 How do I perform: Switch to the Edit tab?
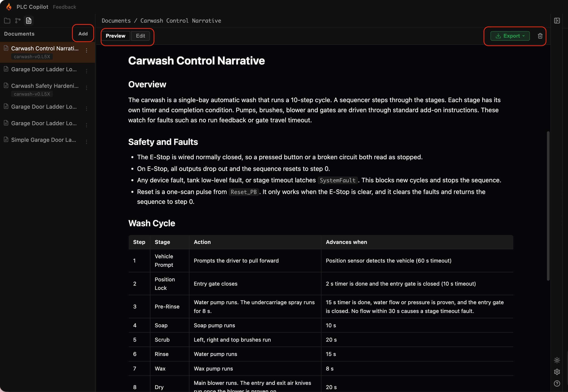click(140, 36)
